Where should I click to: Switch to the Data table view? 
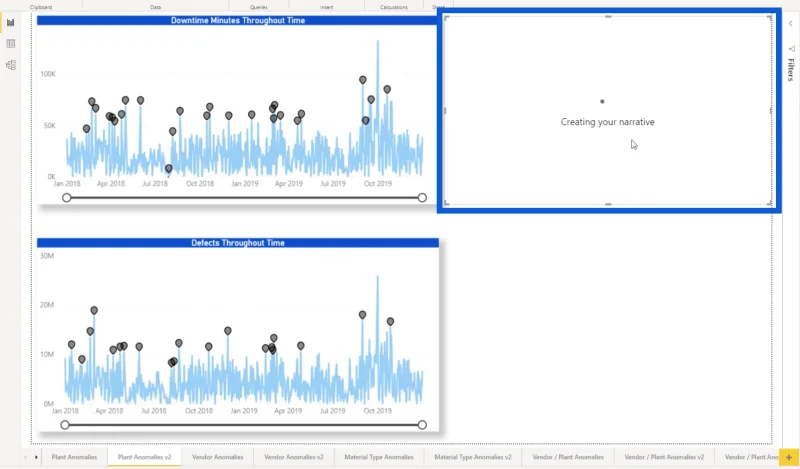(10, 44)
